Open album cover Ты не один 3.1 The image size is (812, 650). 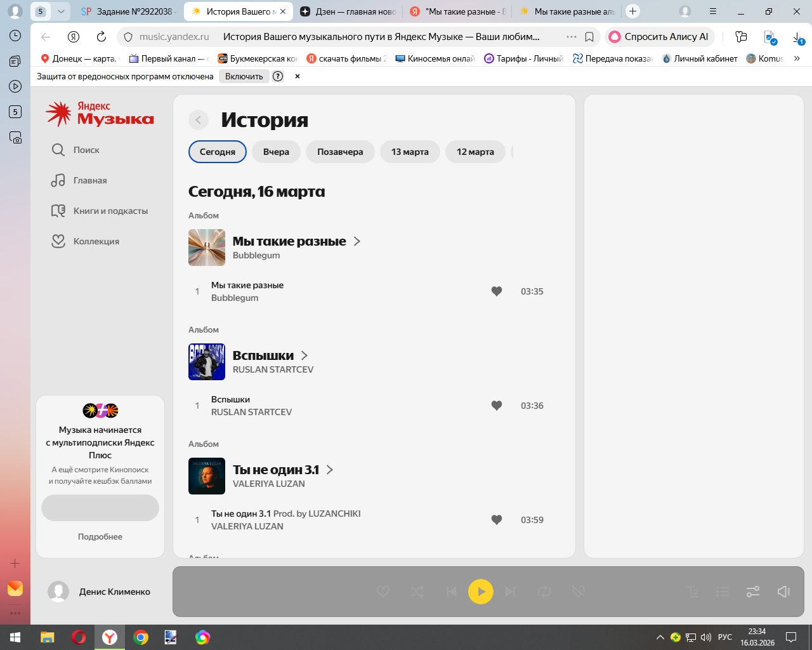tap(207, 476)
